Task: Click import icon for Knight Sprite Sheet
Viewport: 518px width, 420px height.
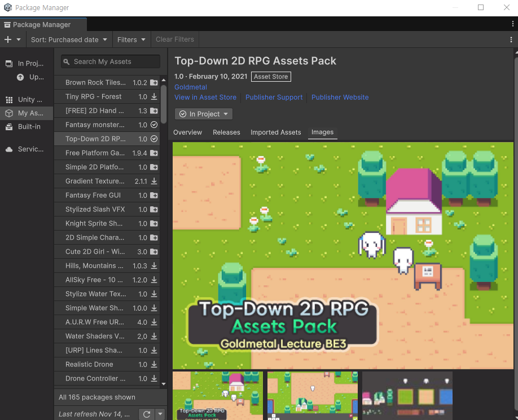Action: [154, 223]
